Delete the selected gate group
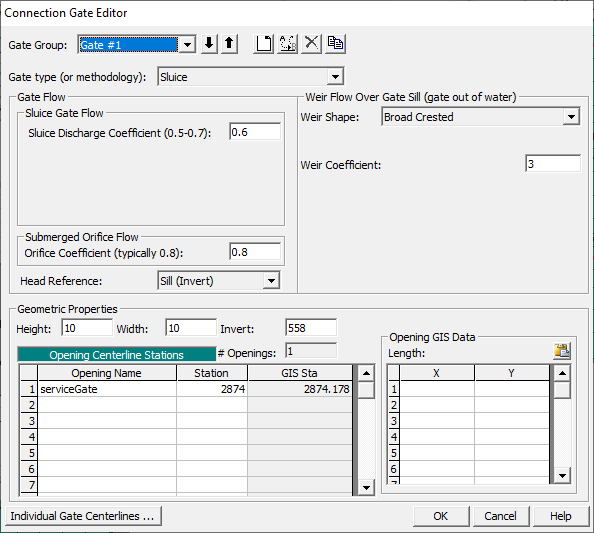The image size is (594, 533). pyautogui.click(x=311, y=44)
